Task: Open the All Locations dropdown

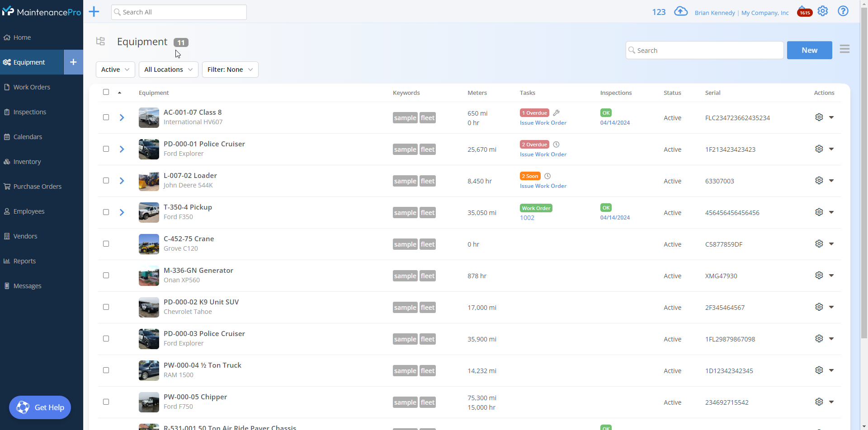Action: coord(168,69)
